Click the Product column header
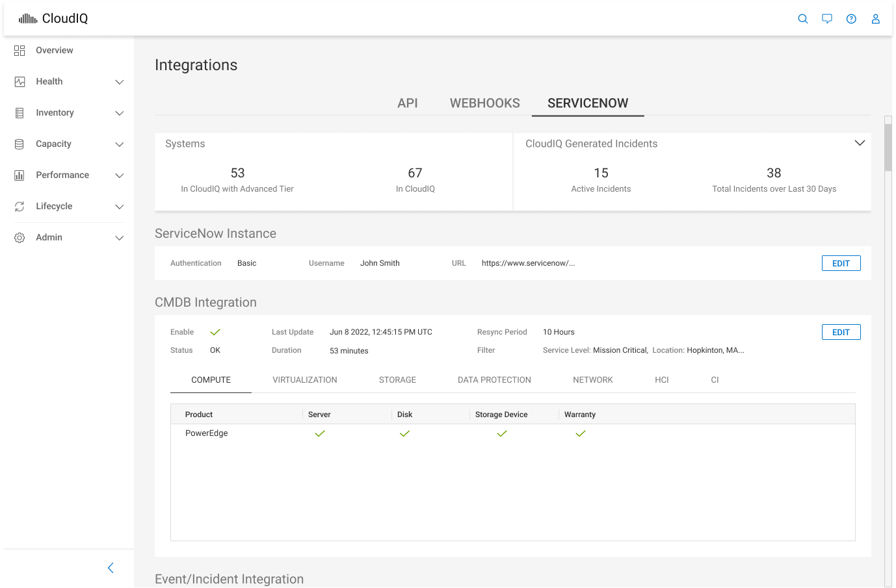The height and width of the screenshot is (588, 896). coord(199,415)
